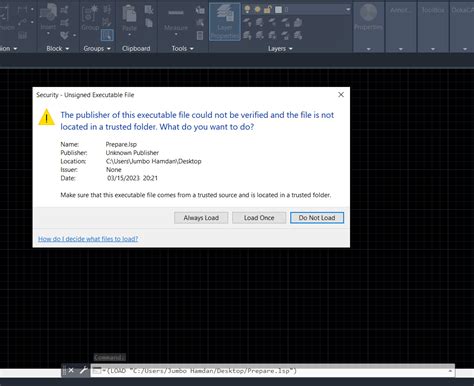Open the recent commands icon
This screenshot has height=386, width=474.
pos(97,370)
